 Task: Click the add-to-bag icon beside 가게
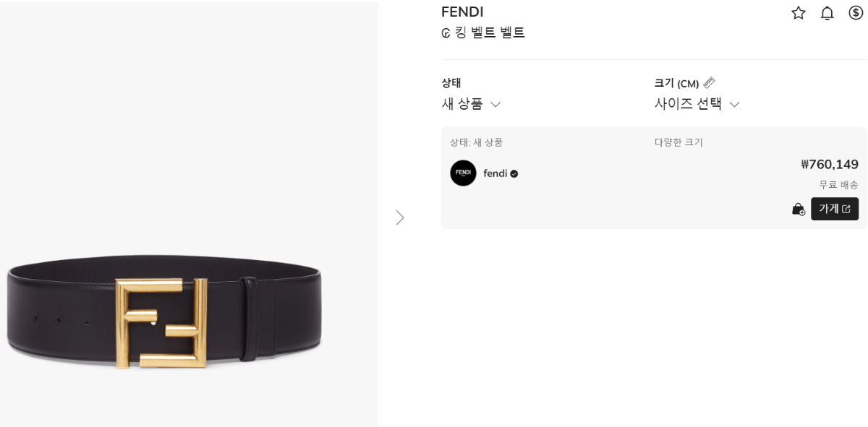799,210
